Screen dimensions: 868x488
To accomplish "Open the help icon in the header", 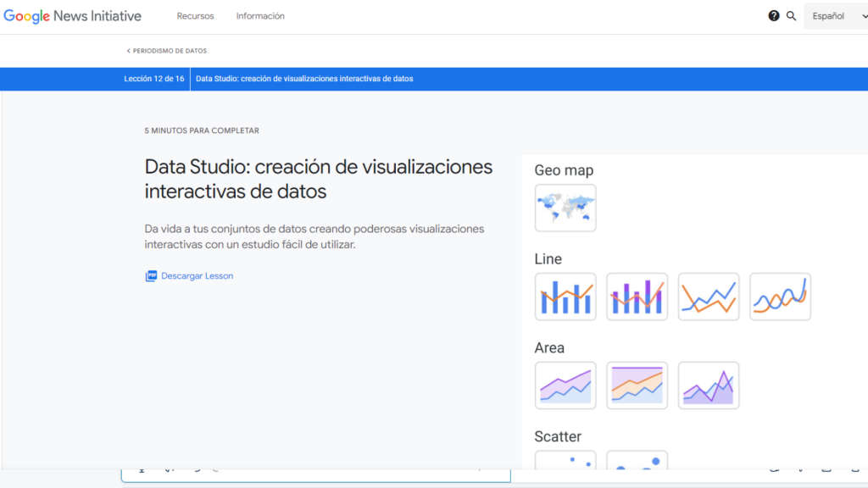I will [x=772, y=15].
